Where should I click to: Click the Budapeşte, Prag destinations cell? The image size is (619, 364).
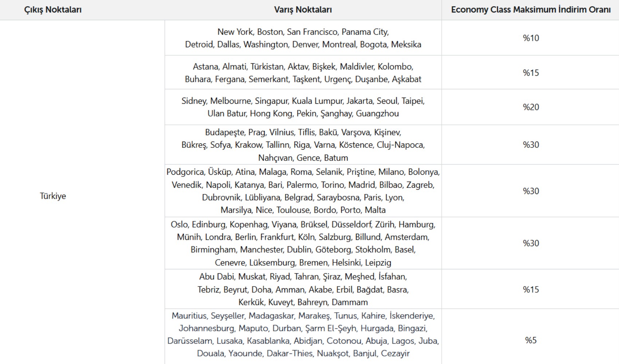303,145
